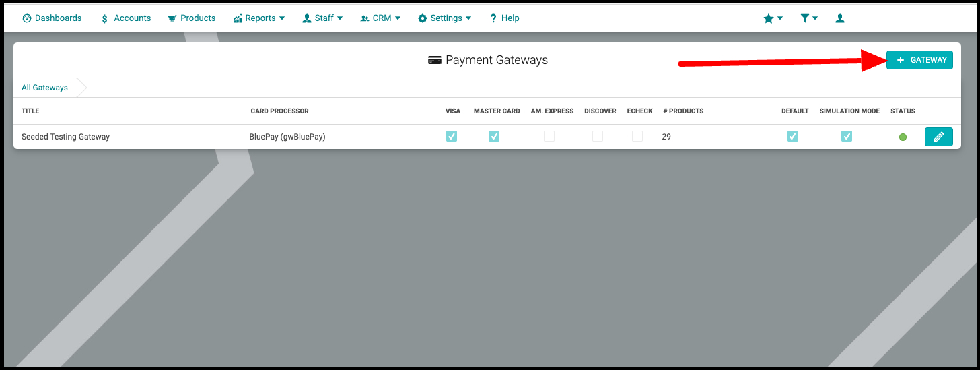Click the pencil edit button for Seeded Testing Gateway
Screen dimensions: 980x370
coord(938,137)
